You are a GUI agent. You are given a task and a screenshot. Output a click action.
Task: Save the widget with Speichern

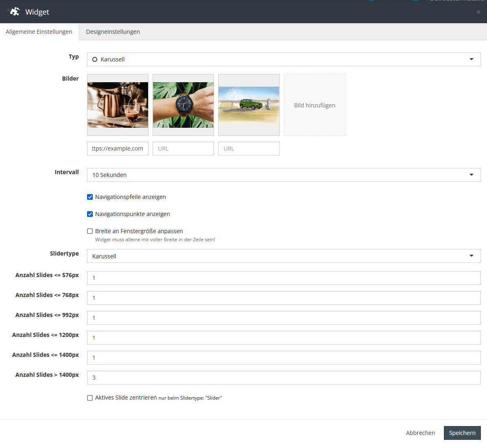tap(462, 433)
